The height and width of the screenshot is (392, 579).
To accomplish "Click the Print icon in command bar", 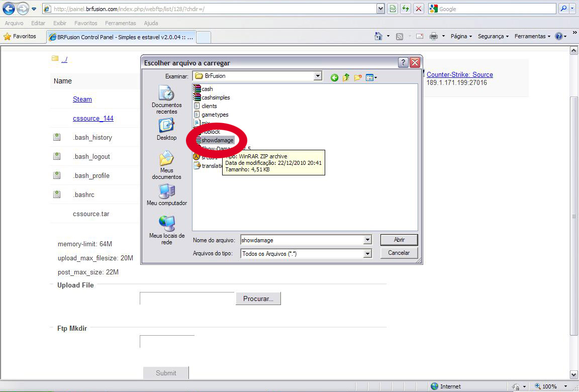I will point(433,36).
